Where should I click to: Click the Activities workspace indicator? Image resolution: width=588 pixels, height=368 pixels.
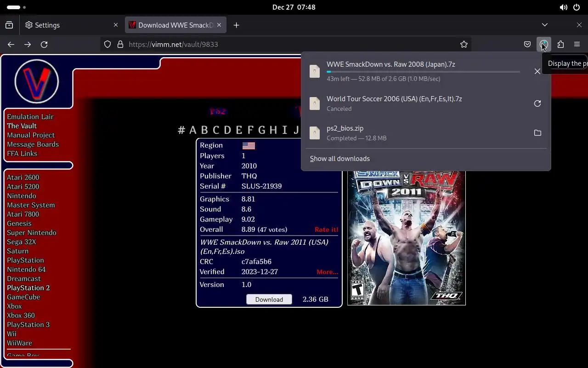pos(17,7)
